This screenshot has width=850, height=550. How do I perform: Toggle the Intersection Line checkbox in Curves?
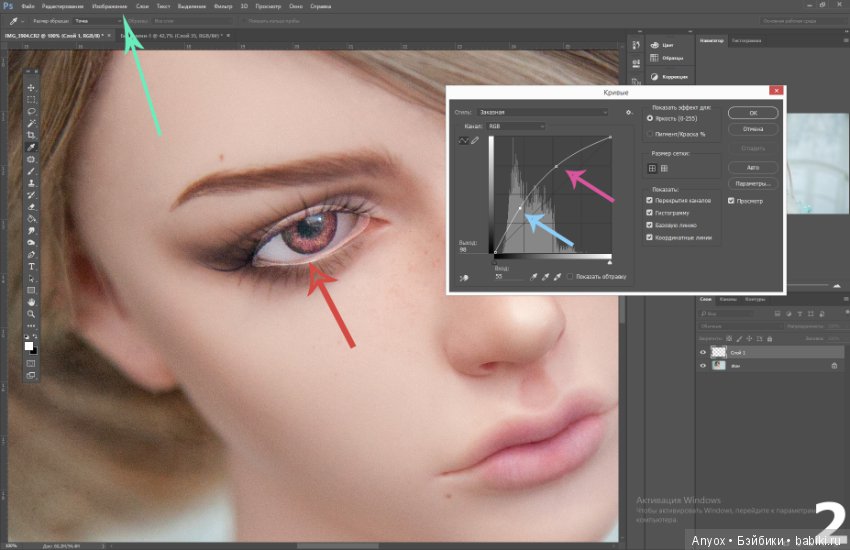(649, 237)
